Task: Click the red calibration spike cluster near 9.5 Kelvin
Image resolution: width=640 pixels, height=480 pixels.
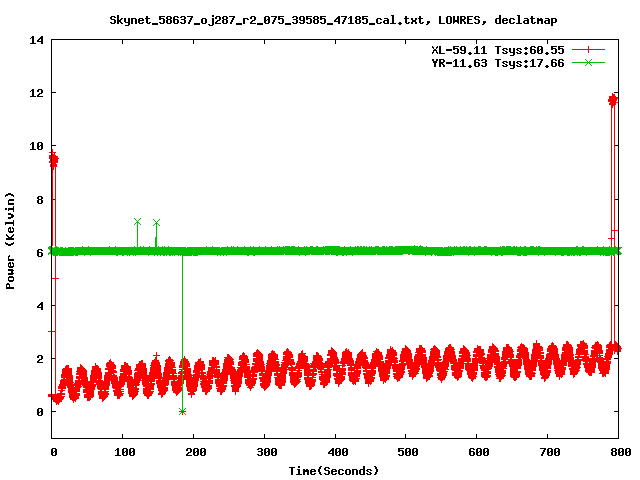Action: click(x=53, y=160)
